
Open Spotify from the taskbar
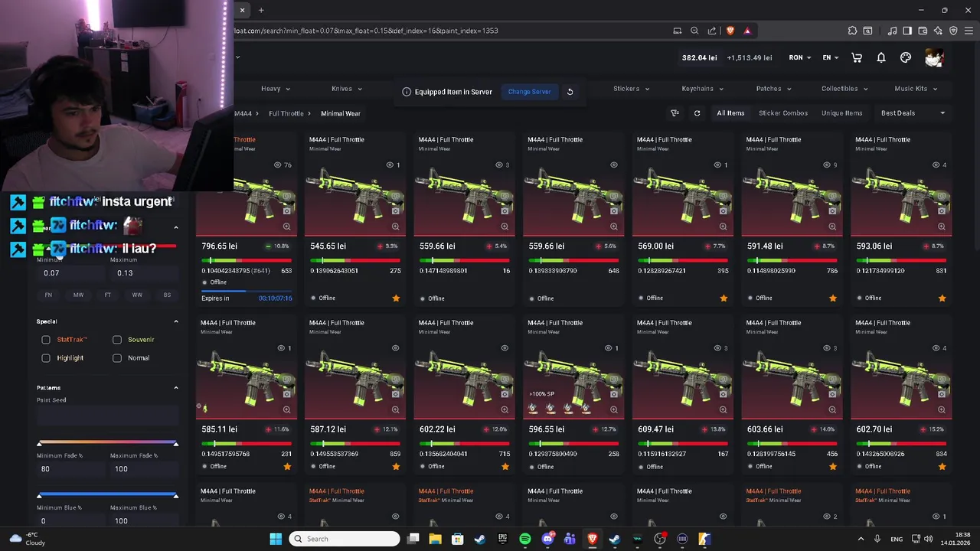pyautogui.click(x=524, y=539)
